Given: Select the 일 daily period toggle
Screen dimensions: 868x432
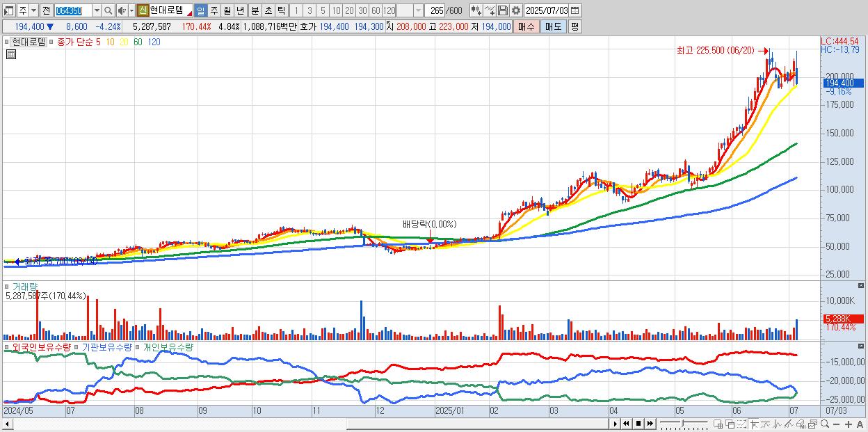Looking at the screenshot, I should pos(200,10).
